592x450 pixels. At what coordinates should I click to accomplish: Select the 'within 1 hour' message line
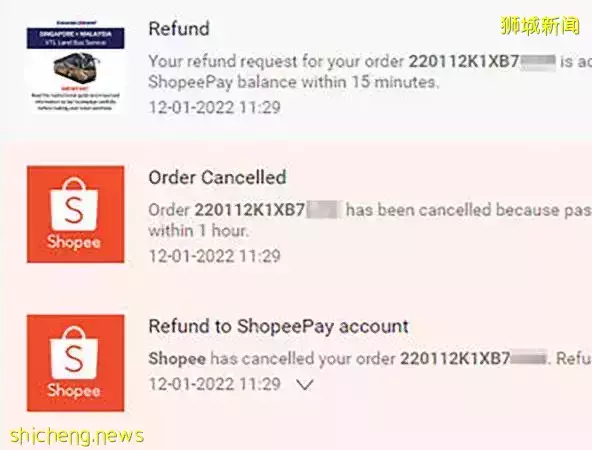click(x=199, y=231)
